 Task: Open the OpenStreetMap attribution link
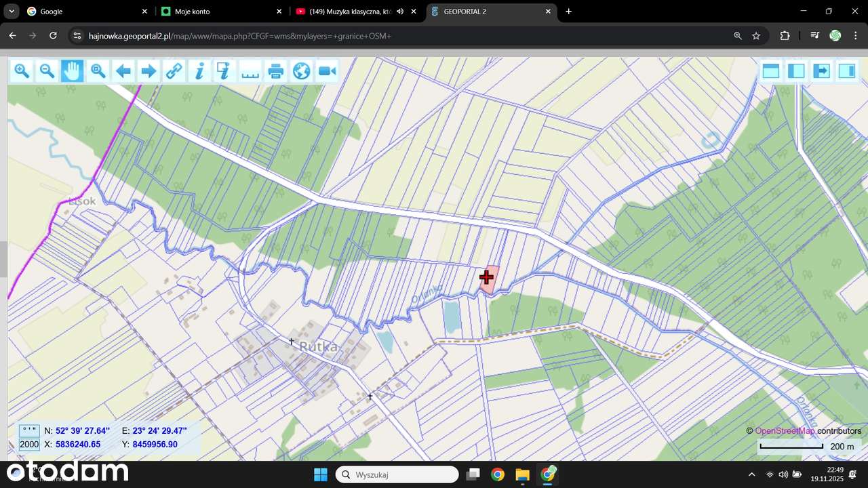(785, 431)
